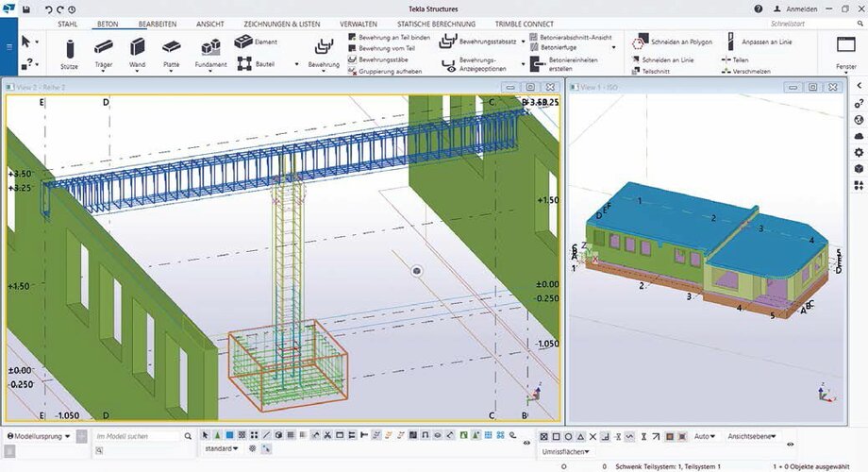The height and width of the screenshot is (472, 868).
Task: Click the Schnellstart search field
Action: click(811, 24)
